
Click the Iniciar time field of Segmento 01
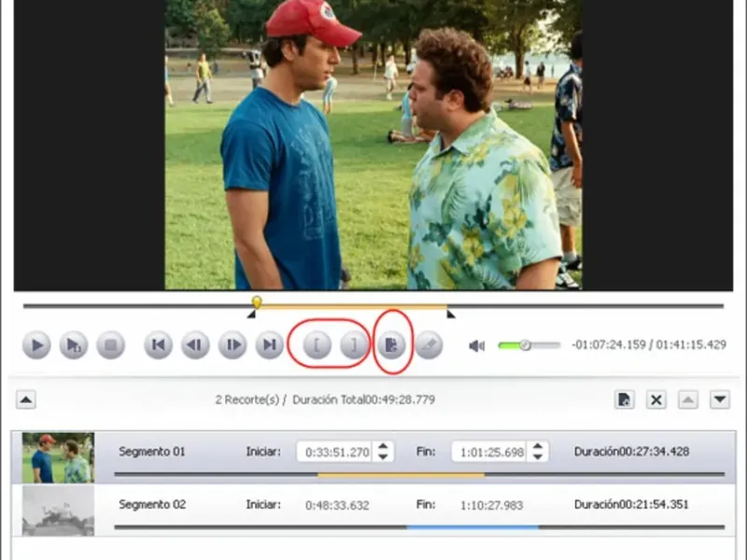[x=336, y=452]
